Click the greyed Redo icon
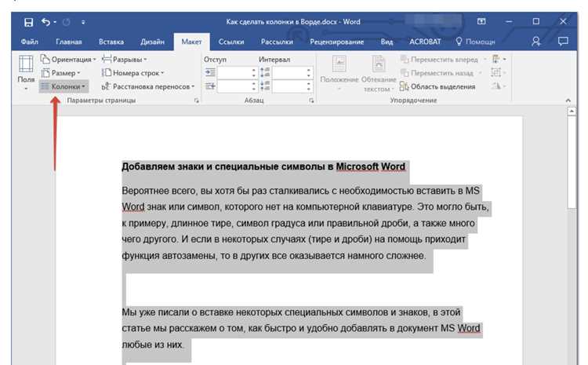This screenshot has height=365, width=588. (67, 22)
